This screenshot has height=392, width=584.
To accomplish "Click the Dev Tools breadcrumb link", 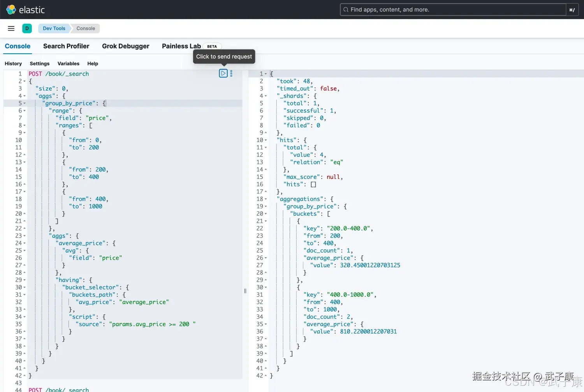I will [x=54, y=28].
